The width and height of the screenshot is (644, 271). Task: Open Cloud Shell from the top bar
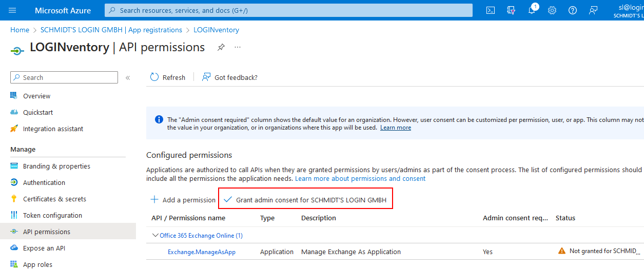[x=491, y=10]
